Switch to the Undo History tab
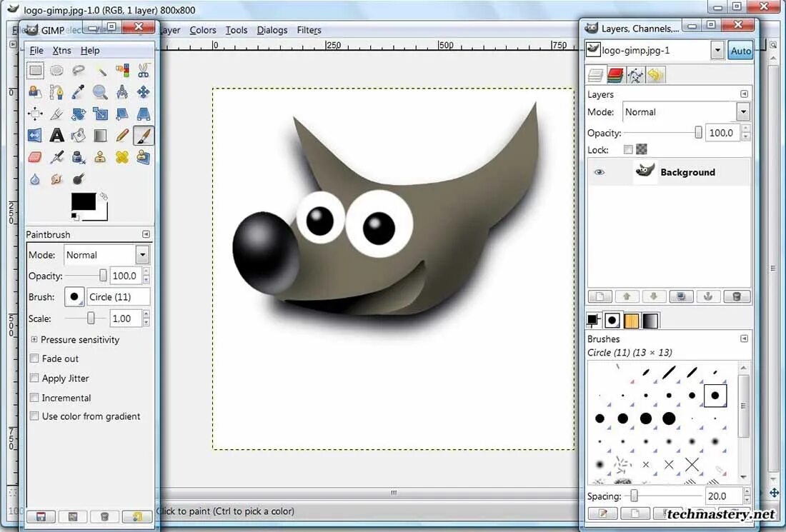Viewport: 786px width, 532px height. 655,75
